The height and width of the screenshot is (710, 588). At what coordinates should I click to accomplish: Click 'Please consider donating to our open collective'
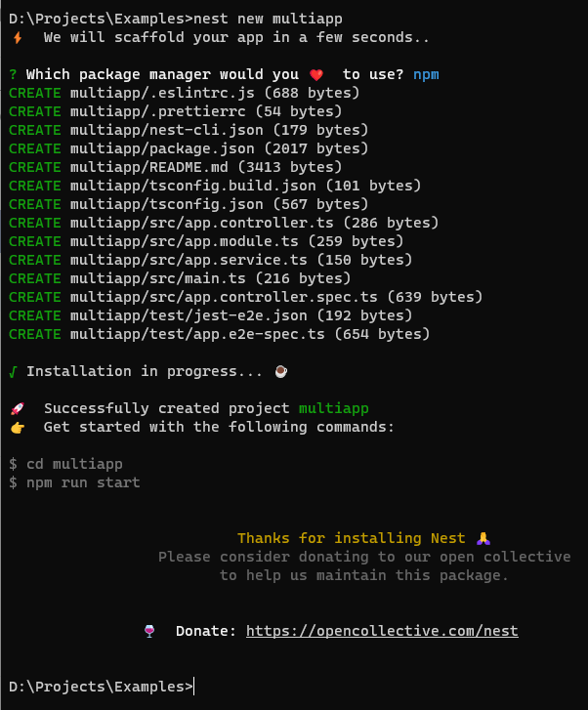click(x=364, y=557)
